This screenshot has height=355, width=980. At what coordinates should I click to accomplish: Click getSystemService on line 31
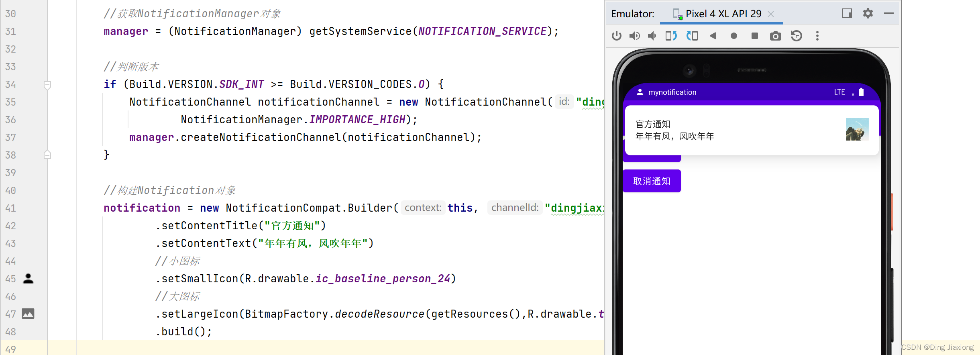pyautogui.click(x=361, y=31)
